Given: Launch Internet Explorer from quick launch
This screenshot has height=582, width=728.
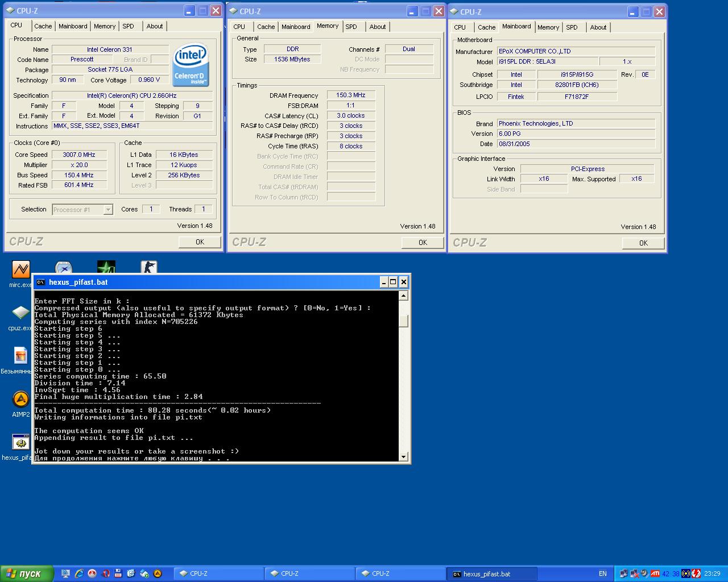Looking at the screenshot, I should (x=79, y=573).
